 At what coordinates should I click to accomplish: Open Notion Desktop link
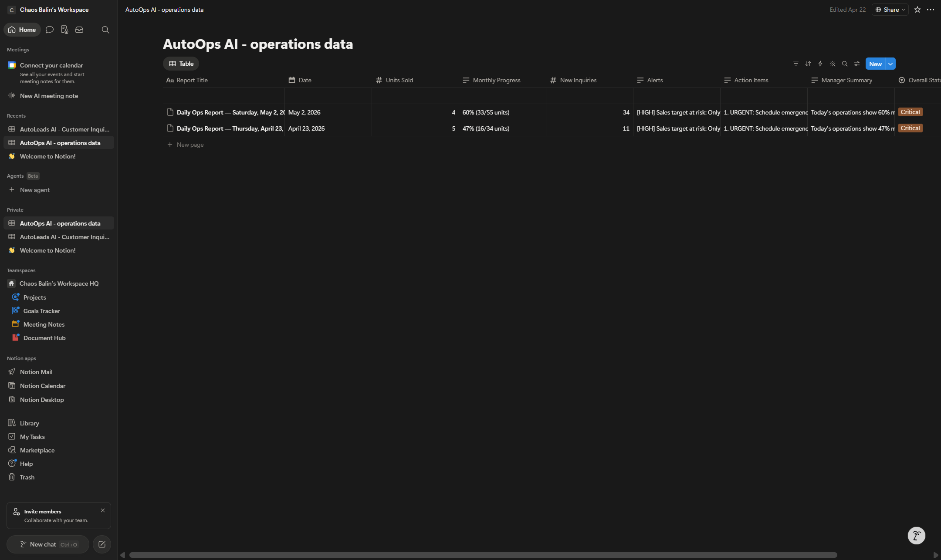click(59, 400)
